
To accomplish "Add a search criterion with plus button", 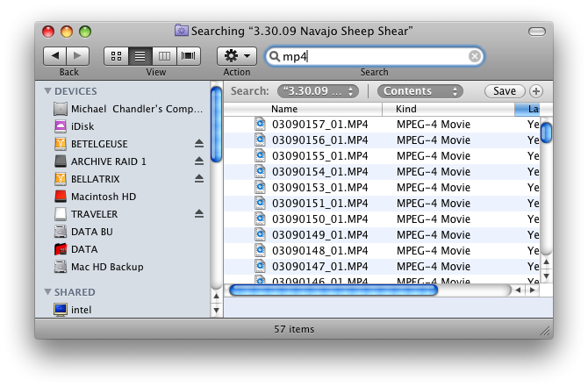I will coord(535,91).
